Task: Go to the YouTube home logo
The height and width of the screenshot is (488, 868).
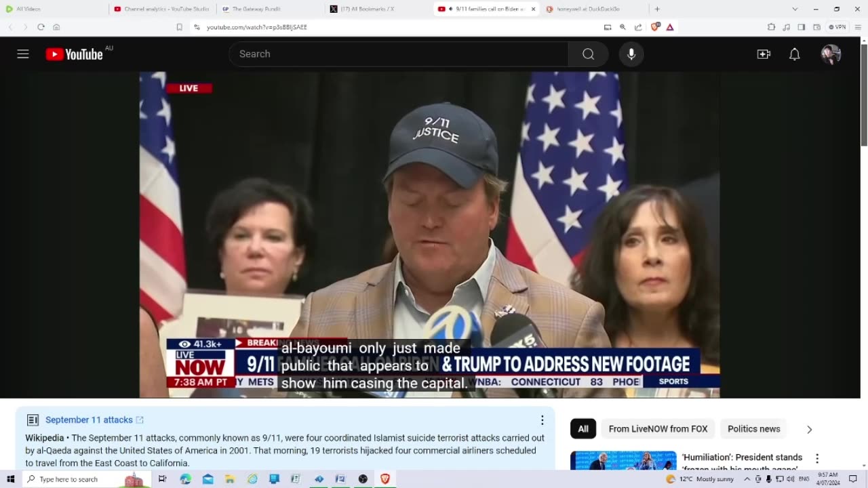Action: (74, 54)
